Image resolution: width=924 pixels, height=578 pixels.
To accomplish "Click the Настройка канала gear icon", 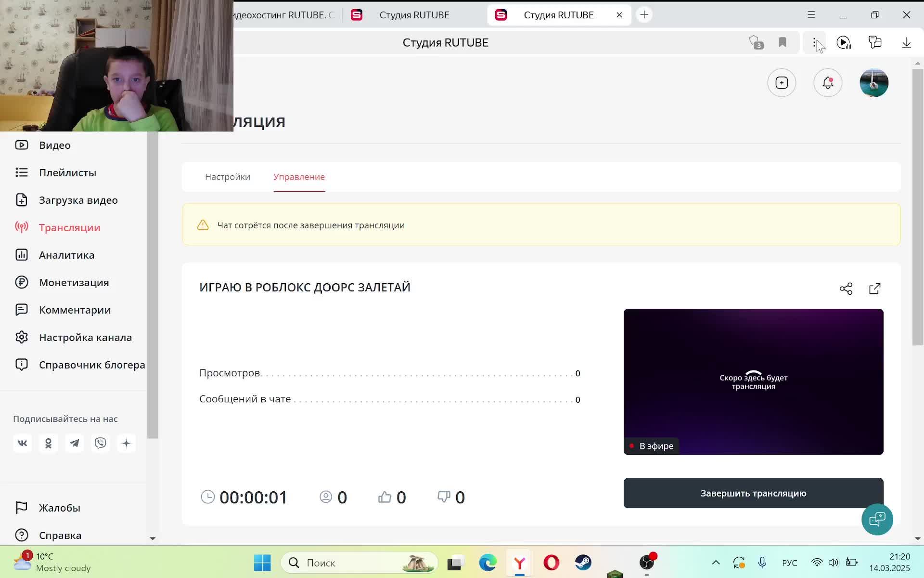I will pos(22,337).
